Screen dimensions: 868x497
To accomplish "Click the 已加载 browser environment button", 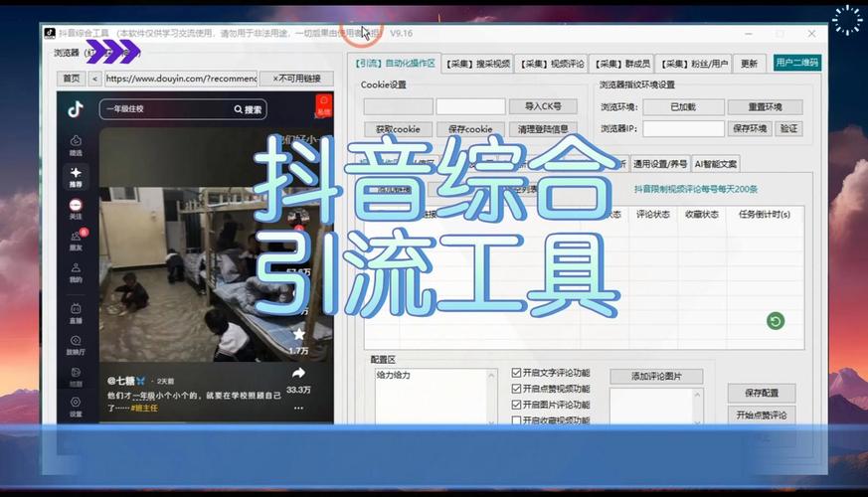I will tap(684, 106).
